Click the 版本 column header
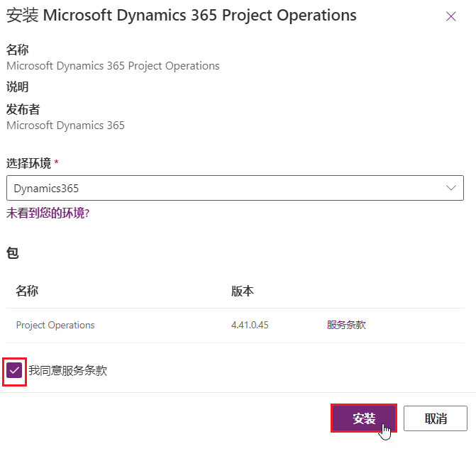This screenshot has height=456, width=476. pos(242,291)
